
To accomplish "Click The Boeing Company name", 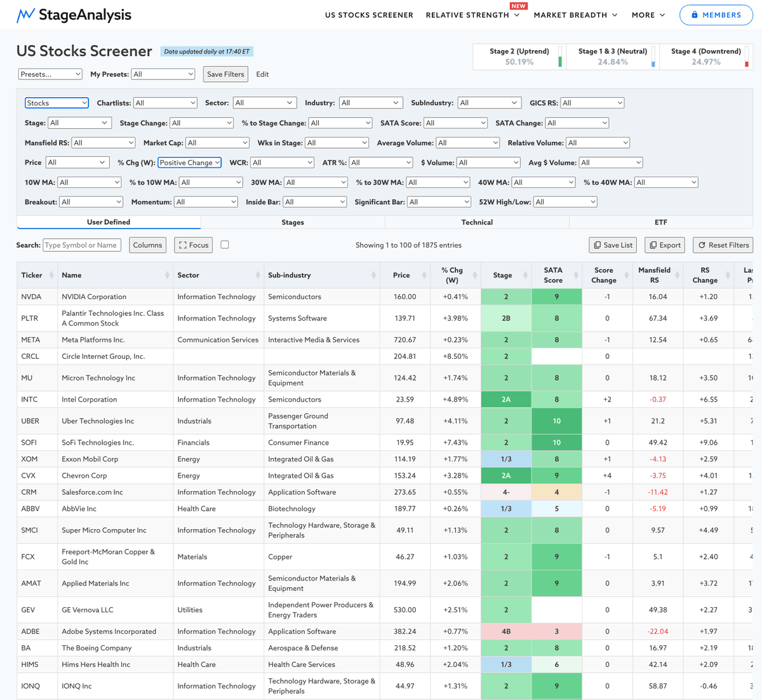I will pos(97,648).
